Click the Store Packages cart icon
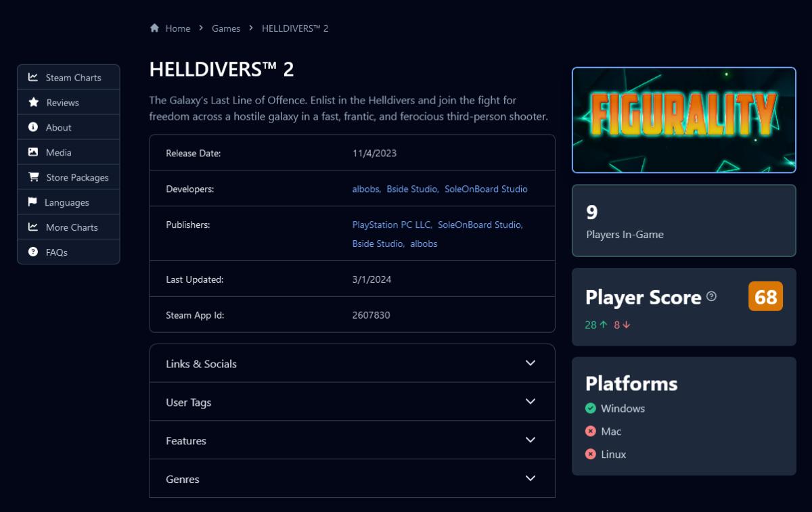Screen dimensions: 812x512 [x=33, y=177]
